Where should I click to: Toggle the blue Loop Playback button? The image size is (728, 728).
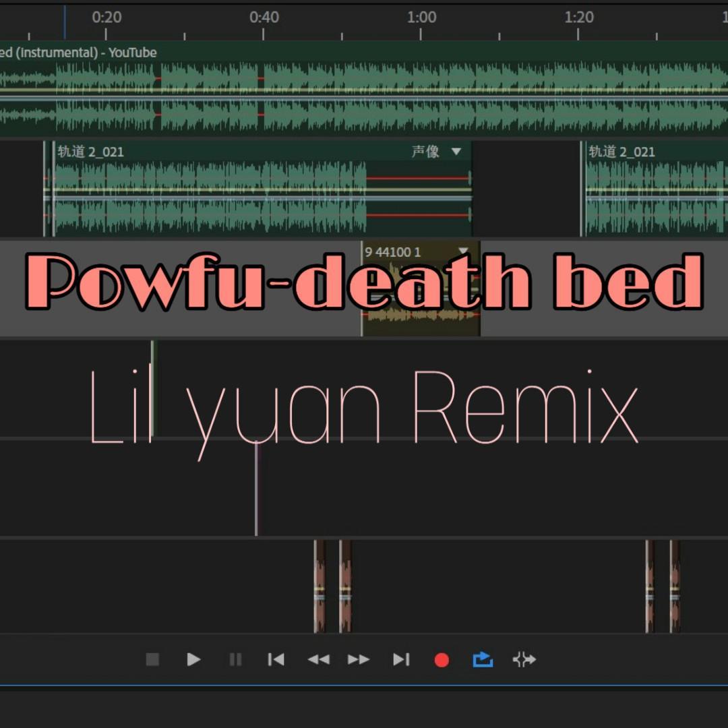coord(483,659)
